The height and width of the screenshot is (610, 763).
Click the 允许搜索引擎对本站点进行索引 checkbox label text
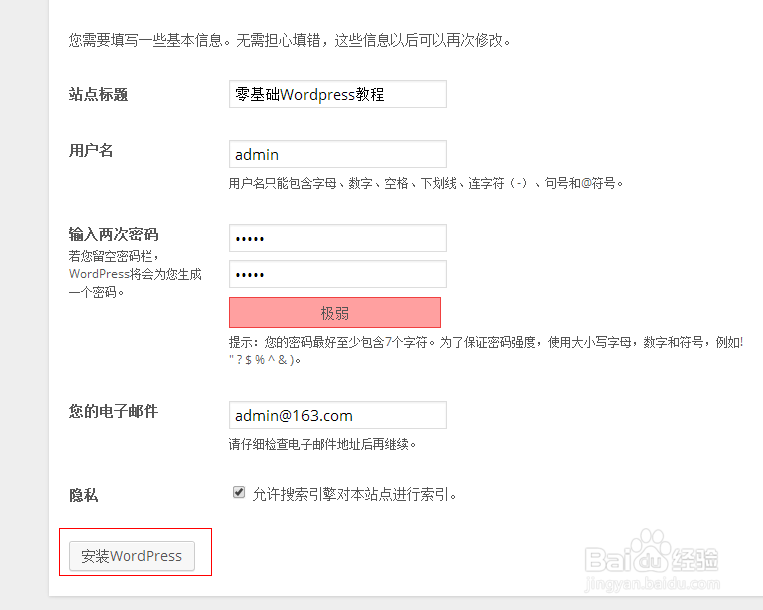[x=354, y=494]
